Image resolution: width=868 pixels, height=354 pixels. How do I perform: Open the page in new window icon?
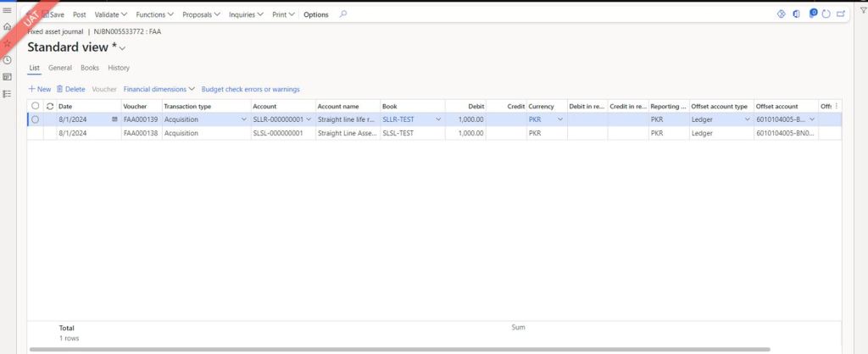coord(840,14)
